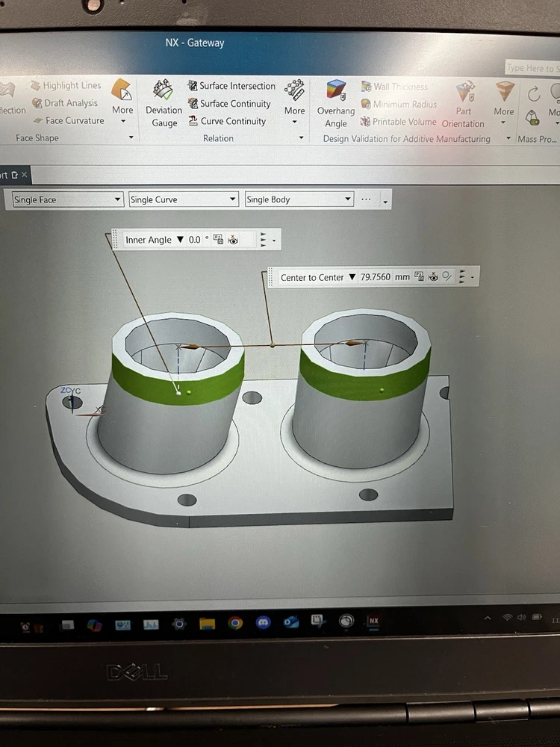Click the ellipsis button on selection bar

366,199
